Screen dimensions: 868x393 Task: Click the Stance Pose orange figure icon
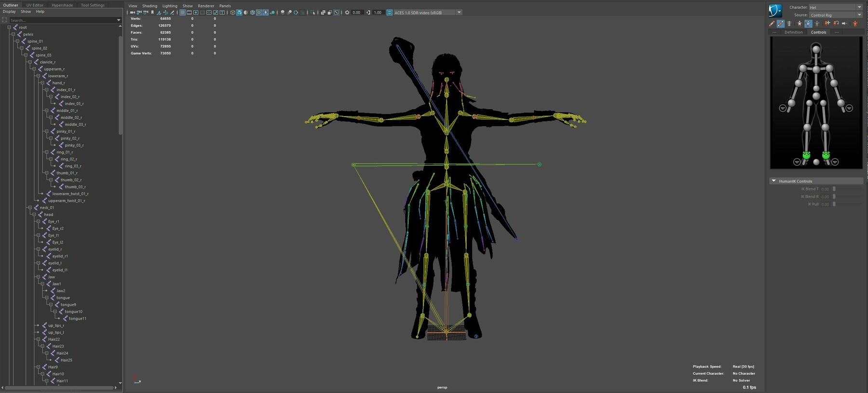855,24
